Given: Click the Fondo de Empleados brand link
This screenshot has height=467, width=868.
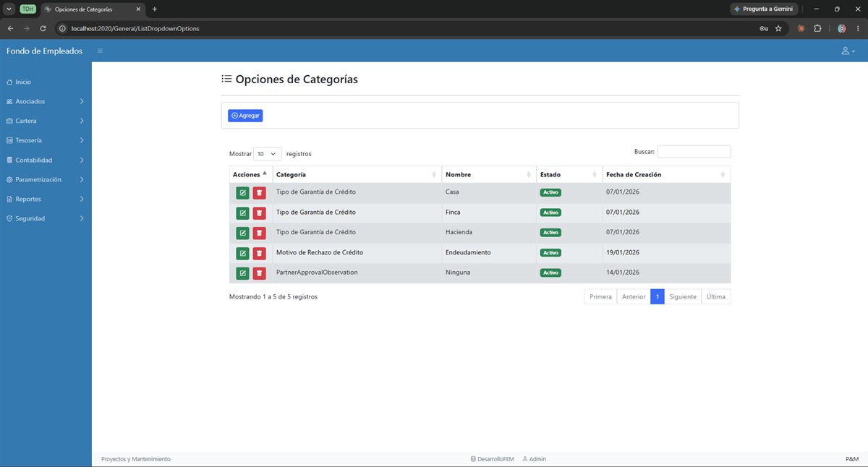Looking at the screenshot, I should coord(44,51).
